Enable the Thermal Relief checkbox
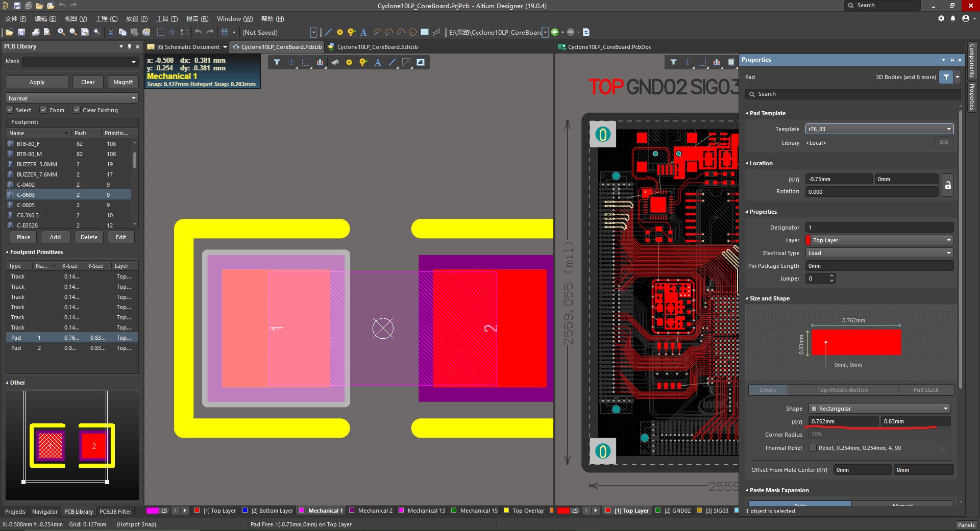 tap(812, 448)
